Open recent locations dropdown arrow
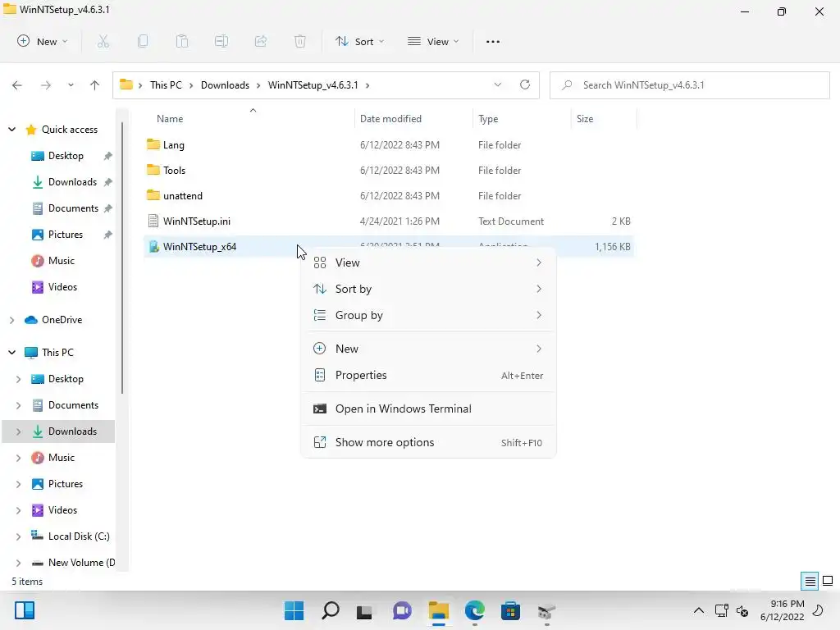This screenshot has width=840, height=630. click(71, 85)
